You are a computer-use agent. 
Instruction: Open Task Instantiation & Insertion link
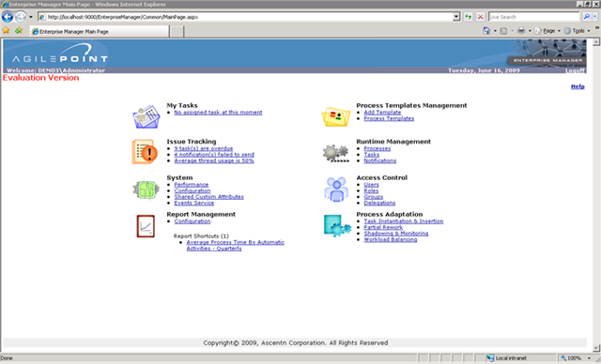click(403, 220)
